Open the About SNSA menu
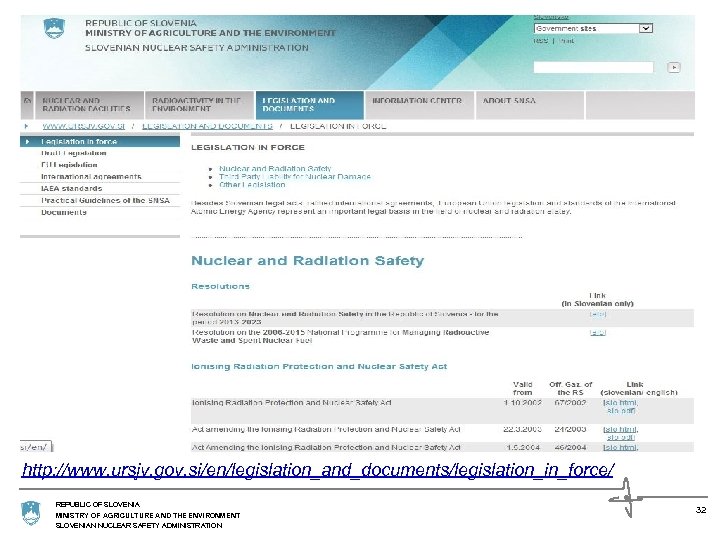 point(529,105)
